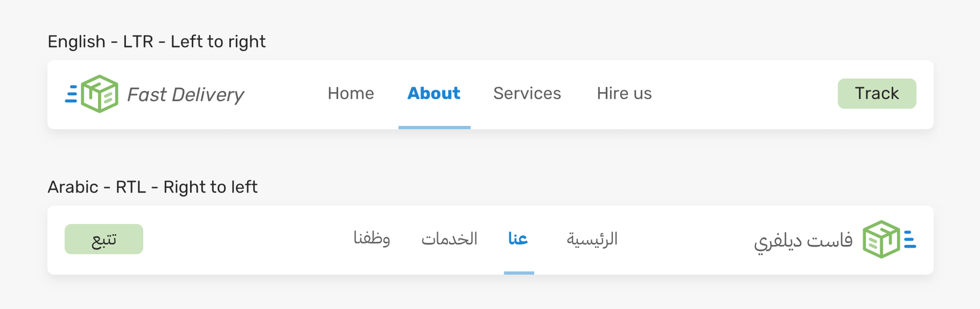980x309 pixels.
Task: Go to the الرئيسية nav item
Action: pos(592,239)
